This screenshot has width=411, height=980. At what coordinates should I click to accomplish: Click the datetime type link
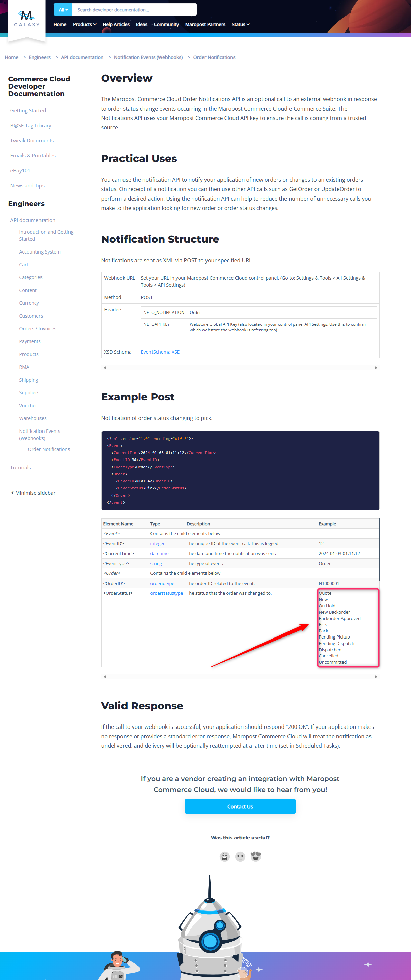tap(159, 554)
